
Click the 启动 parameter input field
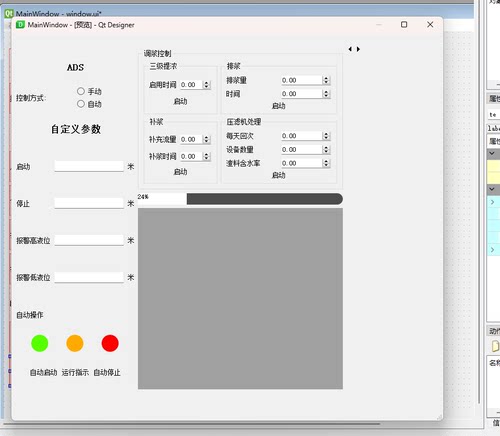(x=89, y=166)
